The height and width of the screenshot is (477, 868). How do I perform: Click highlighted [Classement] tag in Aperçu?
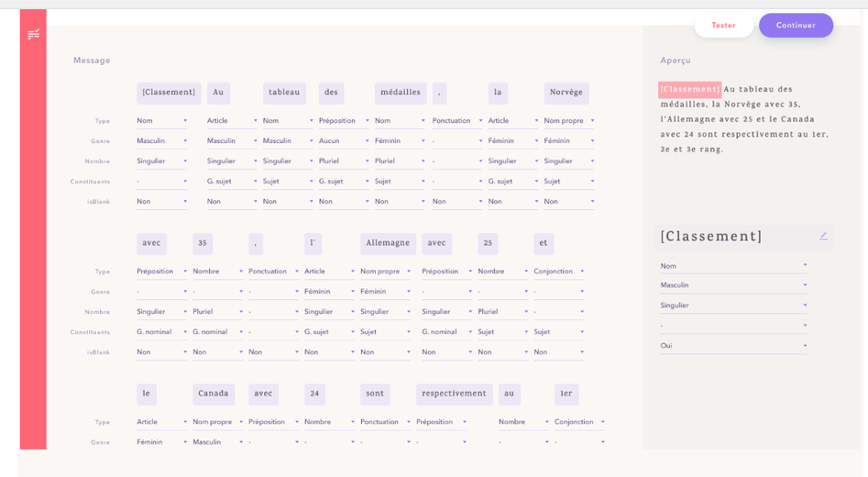[690, 89]
